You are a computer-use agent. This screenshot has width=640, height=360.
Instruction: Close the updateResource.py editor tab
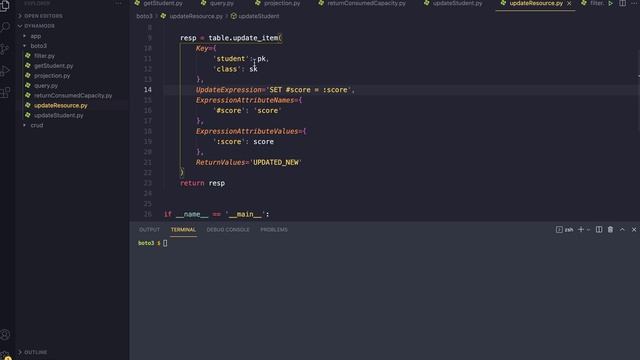coord(569,3)
